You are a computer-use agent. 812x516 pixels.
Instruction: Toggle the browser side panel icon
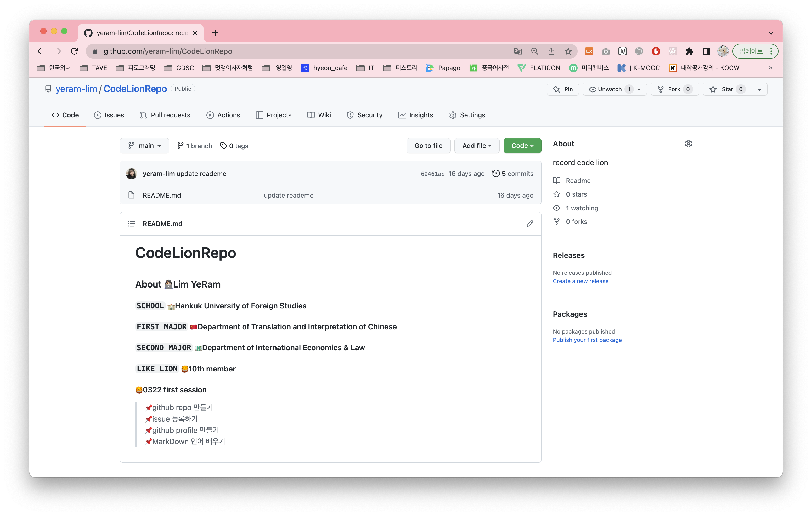706,51
